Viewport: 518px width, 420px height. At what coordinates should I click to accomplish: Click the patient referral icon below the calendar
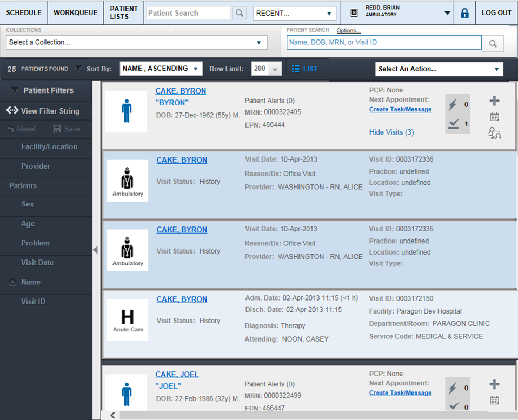(494, 133)
